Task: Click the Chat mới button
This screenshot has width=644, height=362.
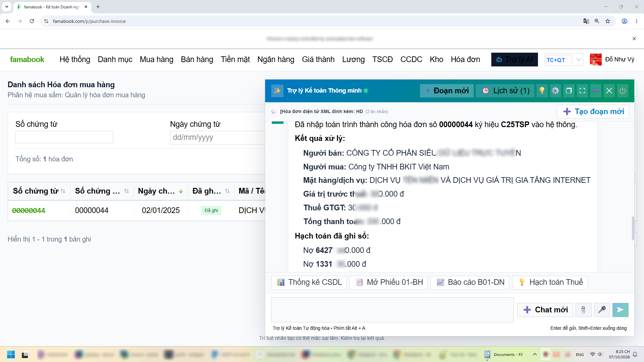Action: tap(545, 310)
